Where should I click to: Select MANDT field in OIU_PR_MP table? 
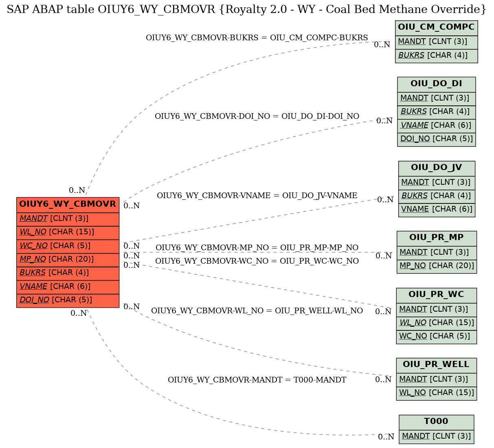click(x=437, y=253)
